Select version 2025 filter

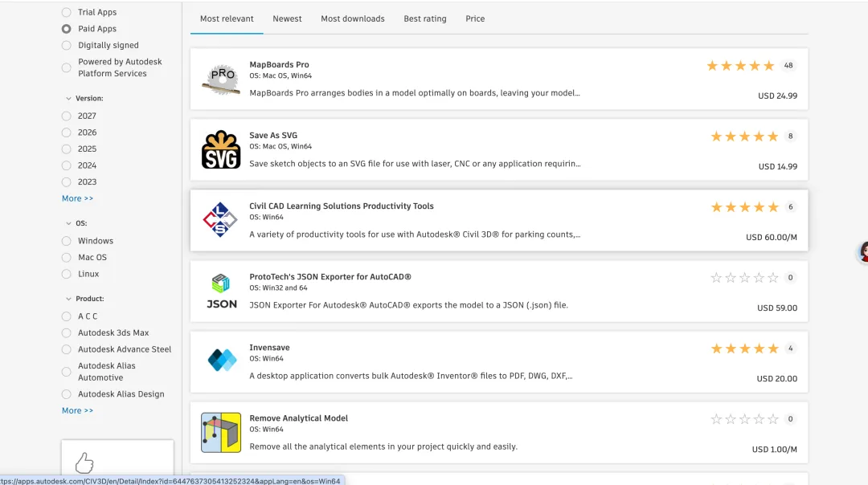(67, 149)
